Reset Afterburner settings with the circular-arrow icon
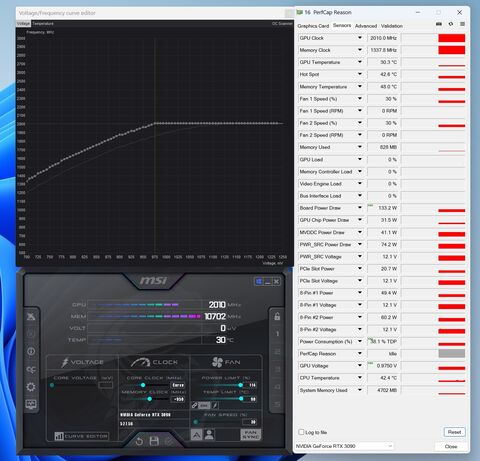Image resolution: width=480 pixels, height=461 pixels. (x=139, y=441)
